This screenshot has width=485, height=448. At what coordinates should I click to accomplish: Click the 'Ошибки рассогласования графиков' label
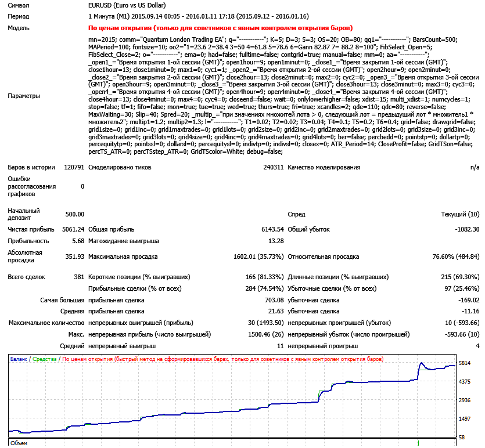(x=32, y=186)
